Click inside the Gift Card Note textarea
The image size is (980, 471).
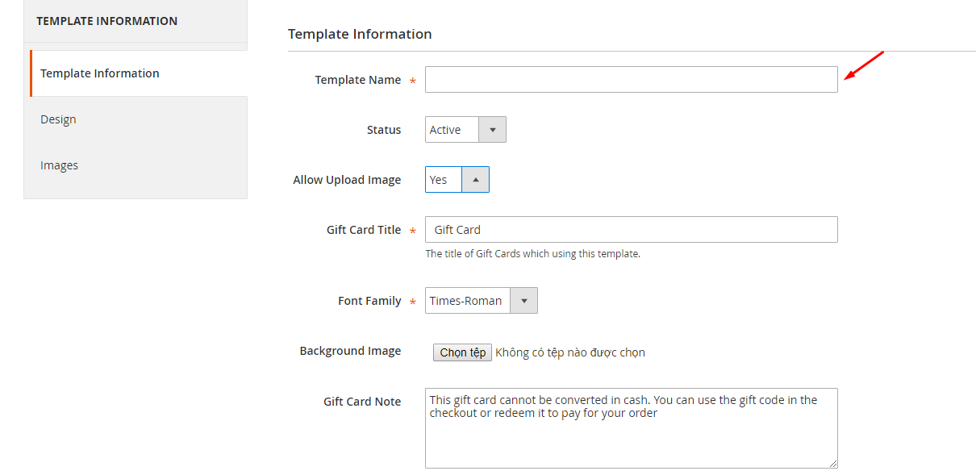click(632, 428)
